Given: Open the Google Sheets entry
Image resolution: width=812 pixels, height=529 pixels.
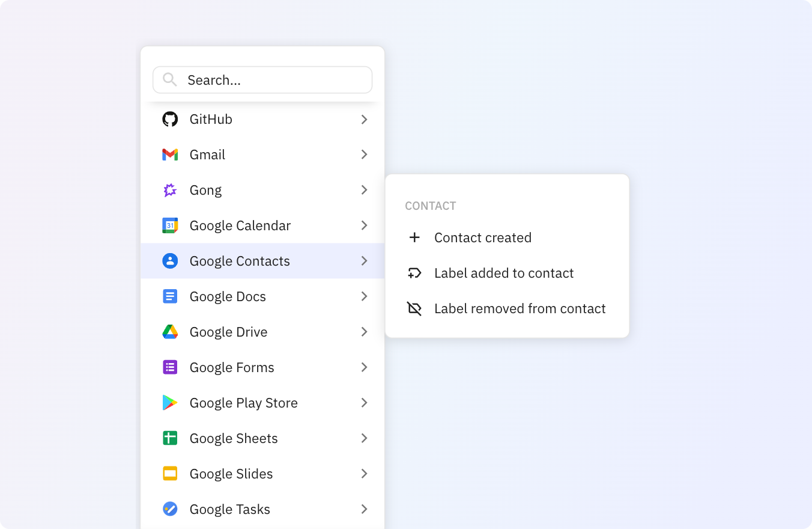Looking at the screenshot, I should click(262, 438).
